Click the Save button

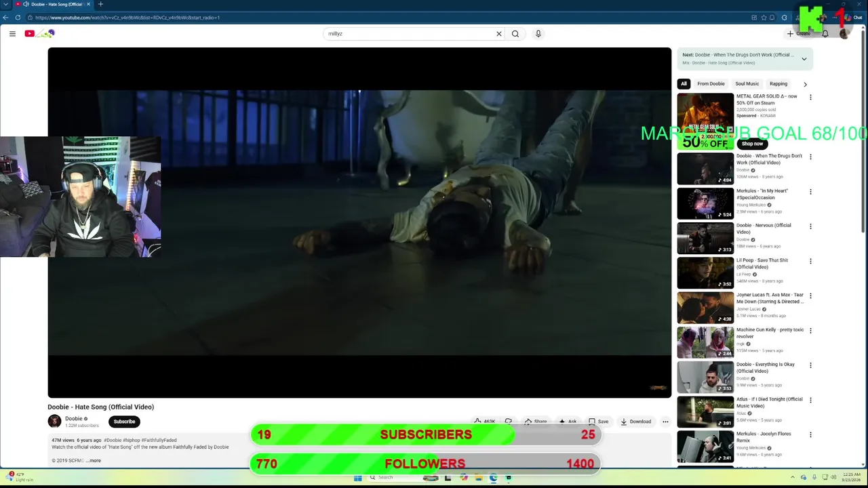tap(598, 422)
